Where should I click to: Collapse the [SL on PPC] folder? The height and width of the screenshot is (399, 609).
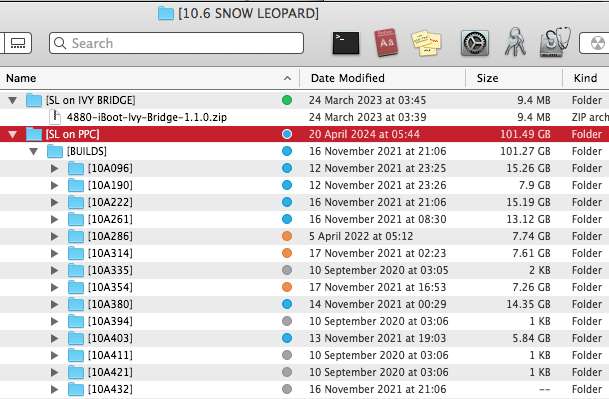[x=12, y=134]
